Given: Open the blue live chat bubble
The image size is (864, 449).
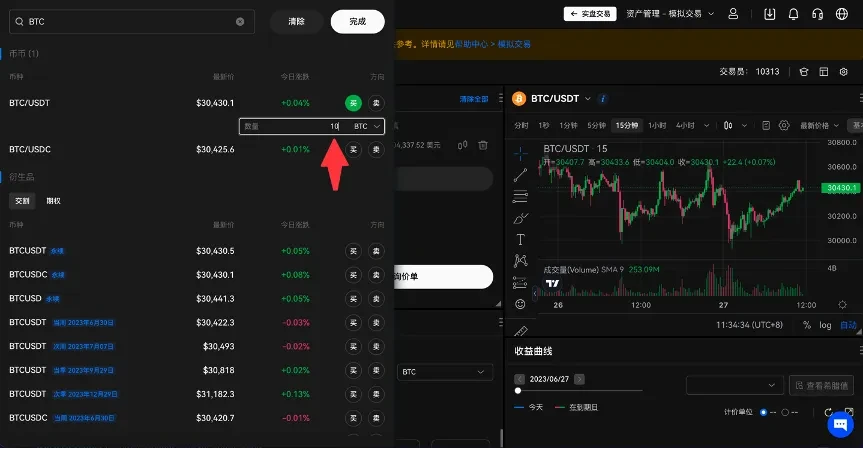Looking at the screenshot, I should coord(840,424).
